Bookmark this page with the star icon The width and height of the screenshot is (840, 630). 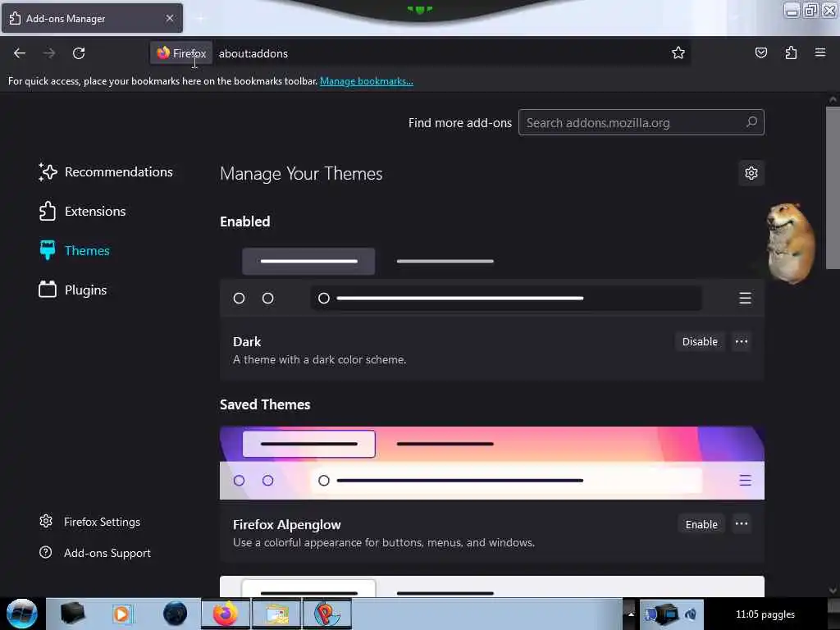pos(678,52)
